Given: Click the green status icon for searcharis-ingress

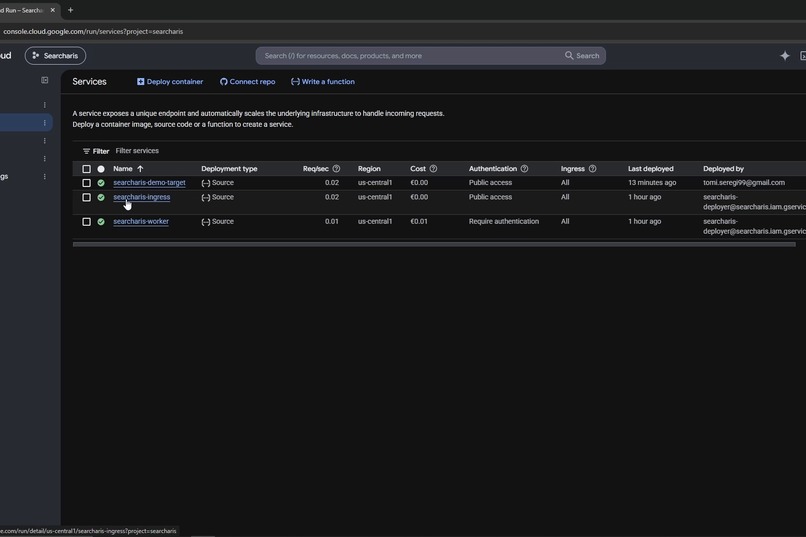Looking at the screenshot, I should click(101, 197).
